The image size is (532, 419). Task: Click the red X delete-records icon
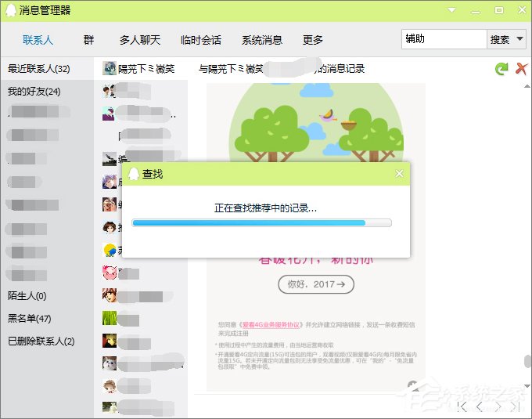[x=521, y=69]
